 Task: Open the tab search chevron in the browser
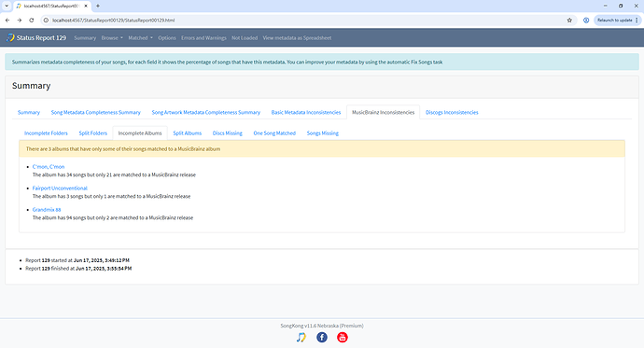coord(7,6)
